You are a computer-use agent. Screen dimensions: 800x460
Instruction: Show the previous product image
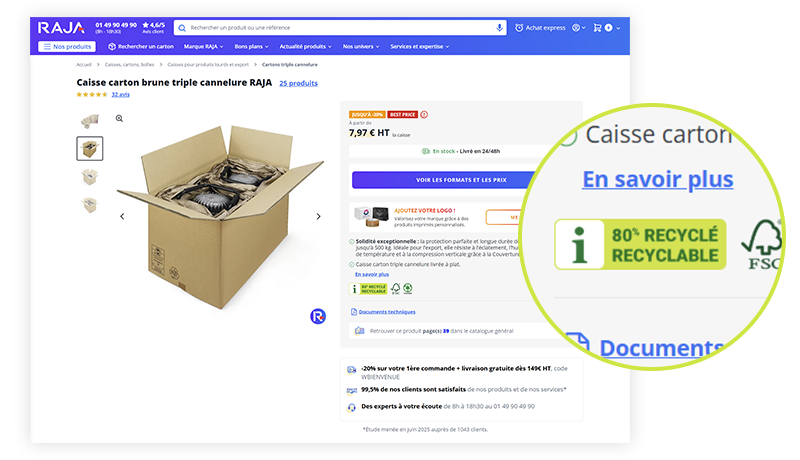(x=122, y=216)
